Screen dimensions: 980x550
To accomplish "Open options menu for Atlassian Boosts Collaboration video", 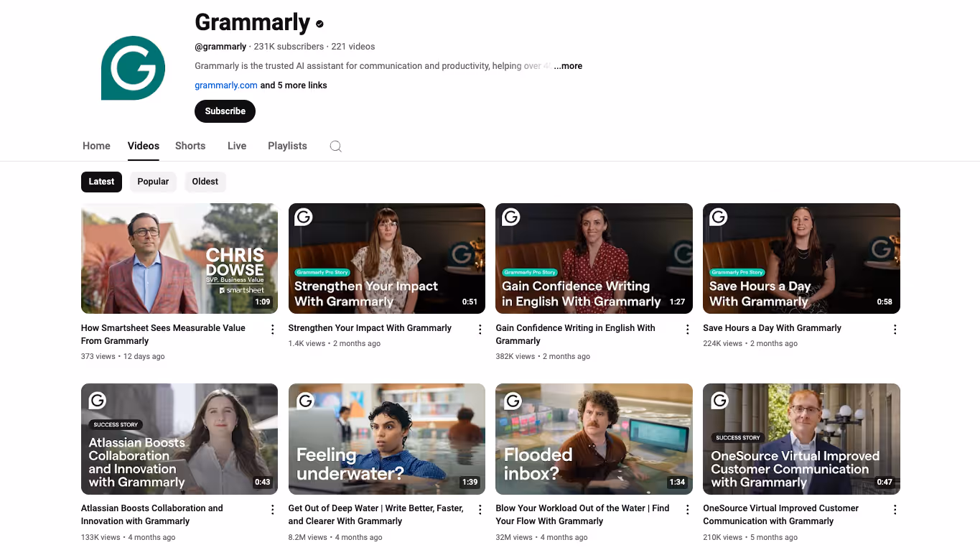I will click(x=272, y=510).
